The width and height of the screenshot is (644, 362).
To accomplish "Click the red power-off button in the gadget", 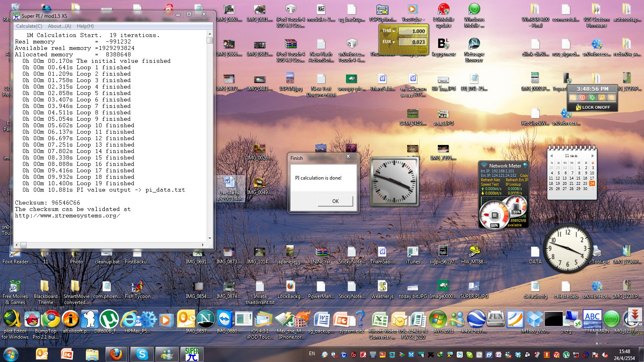I will click(582, 97).
